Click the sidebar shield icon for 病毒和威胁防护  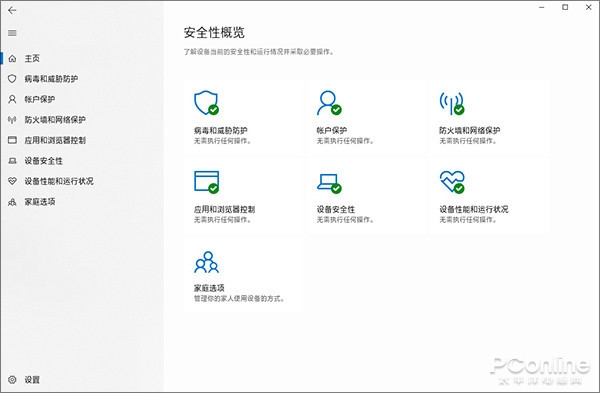[x=12, y=78]
